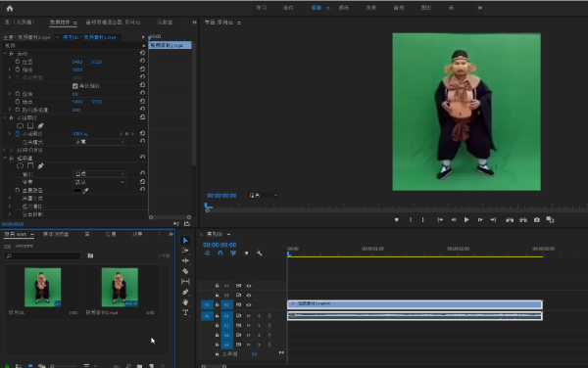Click the timeline timecode 00:00:00:00
The height and width of the screenshot is (368, 588).
click(220, 245)
